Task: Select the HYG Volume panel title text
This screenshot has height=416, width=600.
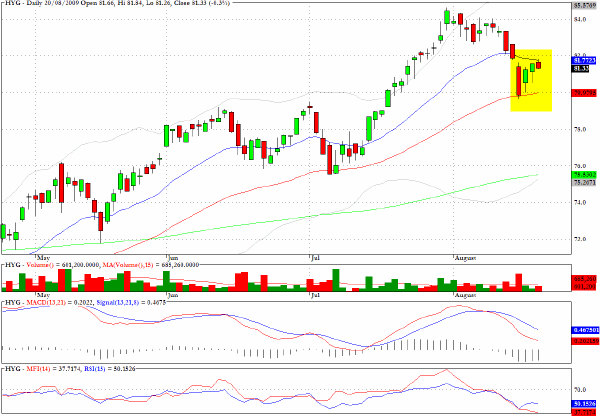Action: (x=101, y=265)
